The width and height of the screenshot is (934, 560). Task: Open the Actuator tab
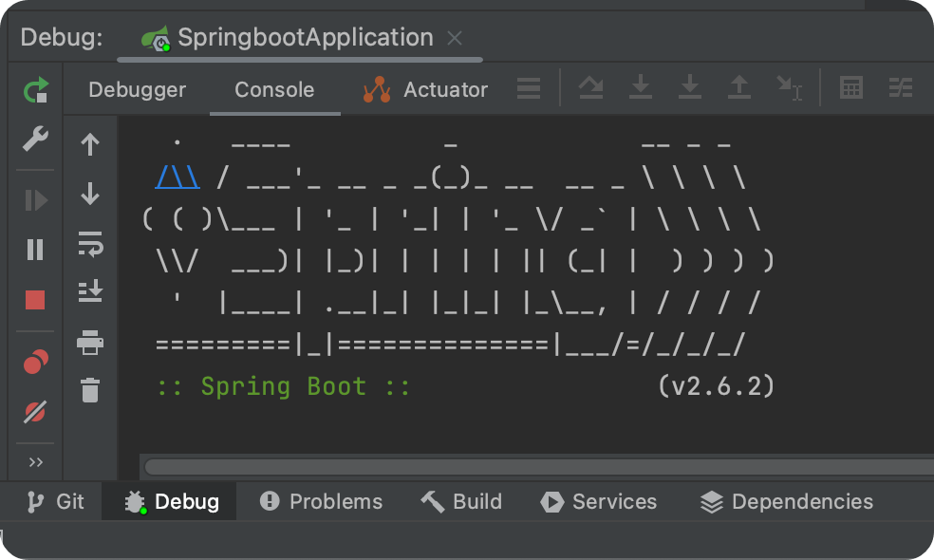pyautogui.click(x=425, y=89)
